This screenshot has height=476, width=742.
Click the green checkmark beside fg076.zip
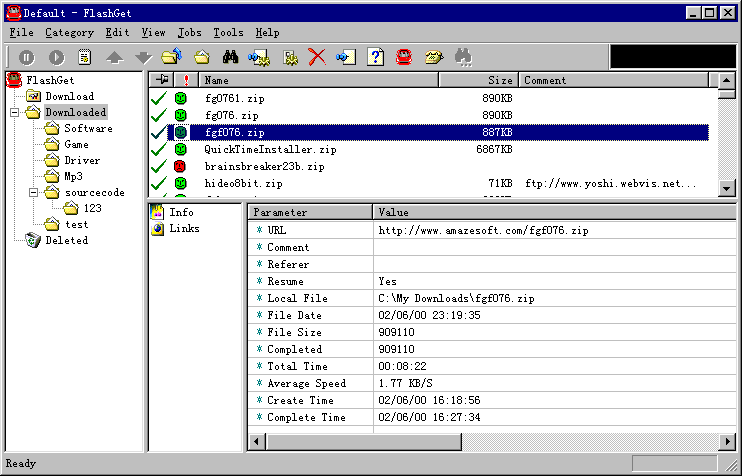159,115
